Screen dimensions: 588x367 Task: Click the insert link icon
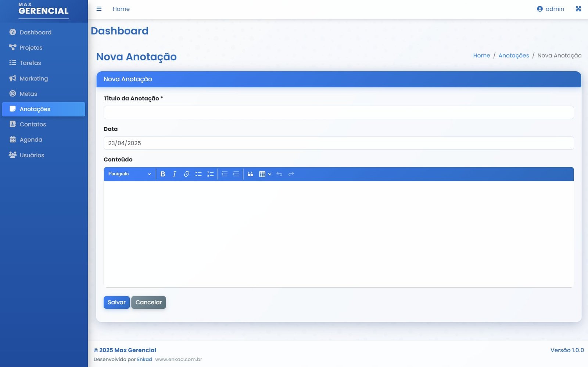click(186, 174)
